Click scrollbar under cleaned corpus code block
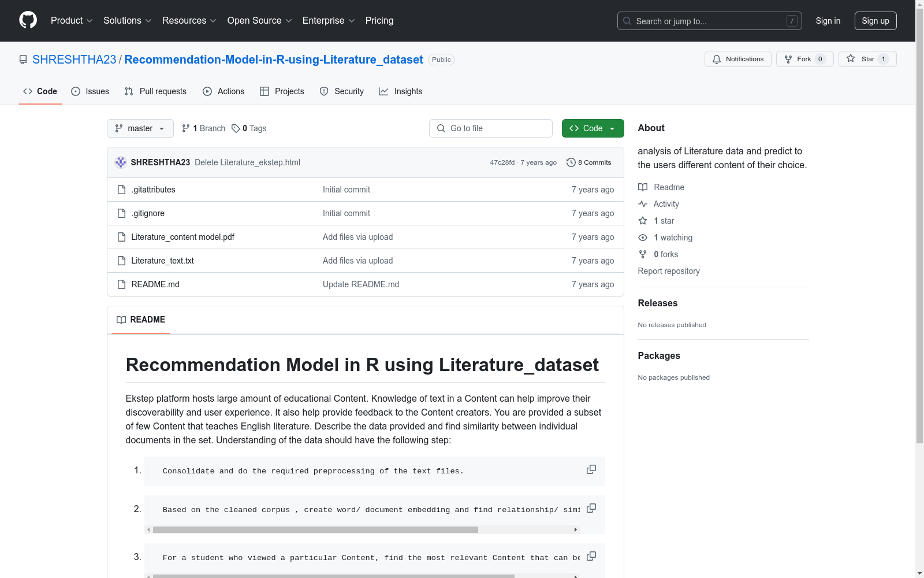924x578 pixels. 315,529
